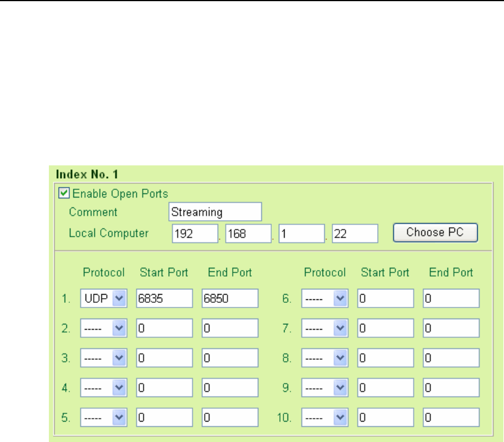
Task: Click the row 8 Start Port field
Action: [x=385, y=358]
